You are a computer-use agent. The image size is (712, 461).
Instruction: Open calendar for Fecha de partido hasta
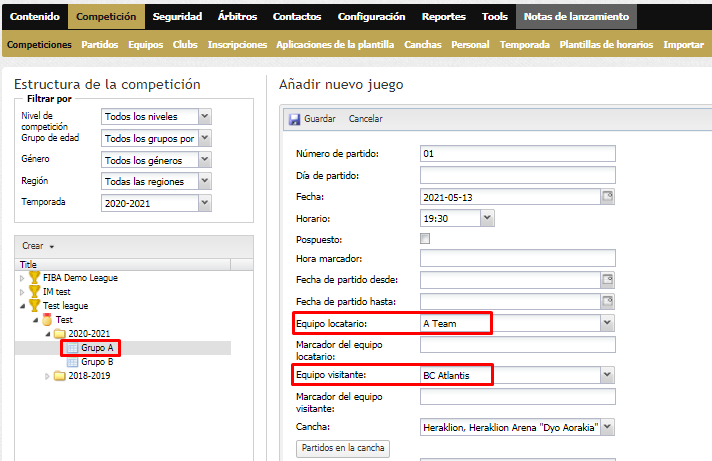pos(608,301)
